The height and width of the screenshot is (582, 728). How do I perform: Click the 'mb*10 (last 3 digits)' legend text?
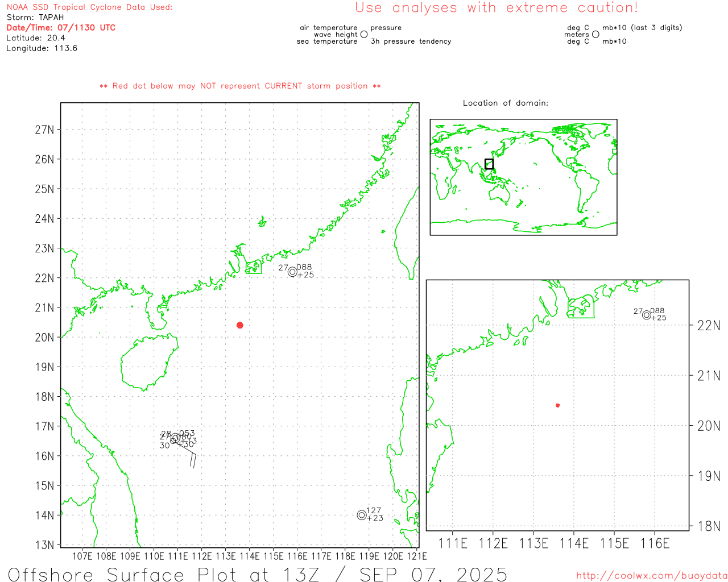642,28
